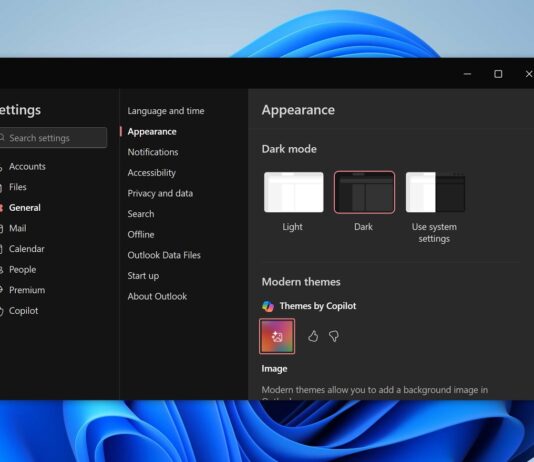This screenshot has width=534, height=462.
Task: Open the Start up settings
Action: click(x=143, y=276)
